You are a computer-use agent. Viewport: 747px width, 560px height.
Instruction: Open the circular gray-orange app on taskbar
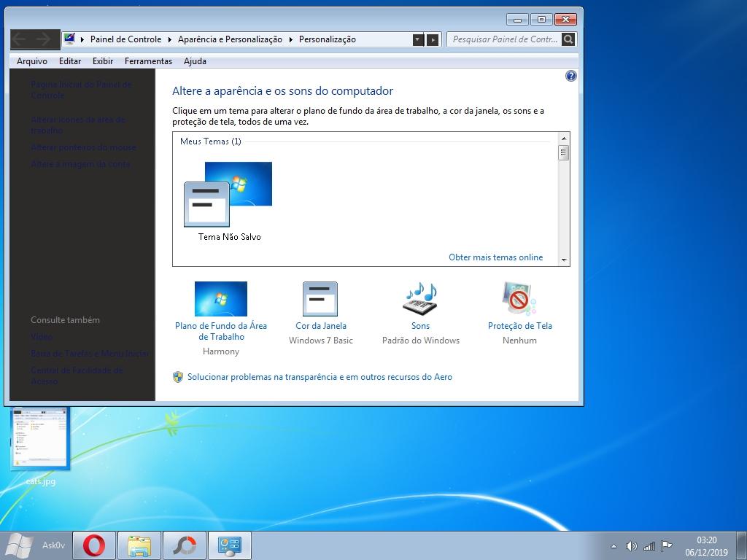[185, 545]
